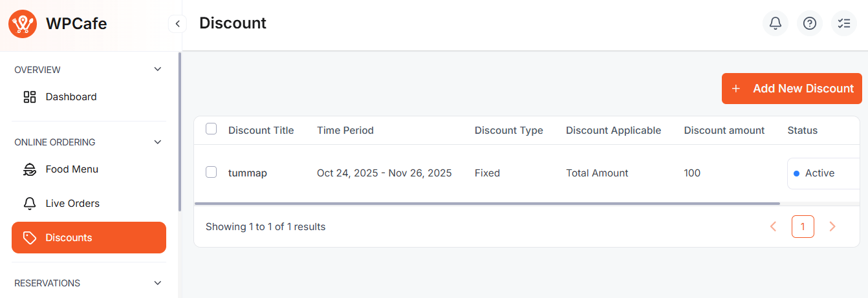Click the Food Menu burger icon
The width and height of the screenshot is (868, 298).
[x=30, y=169]
